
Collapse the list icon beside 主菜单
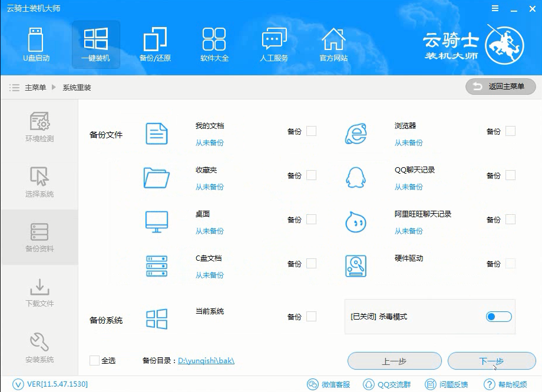[14, 87]
